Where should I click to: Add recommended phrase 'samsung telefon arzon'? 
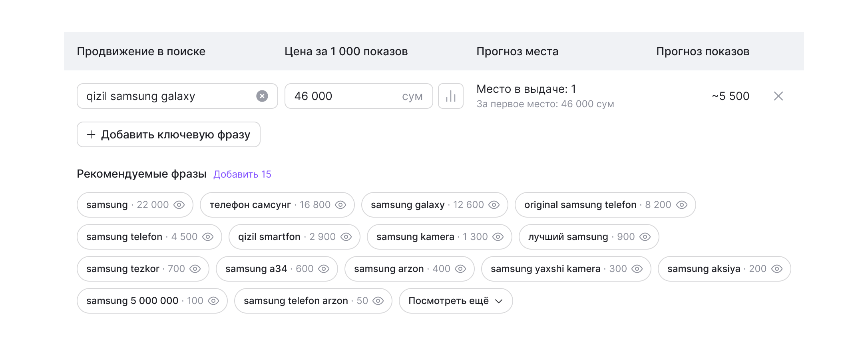313,301
